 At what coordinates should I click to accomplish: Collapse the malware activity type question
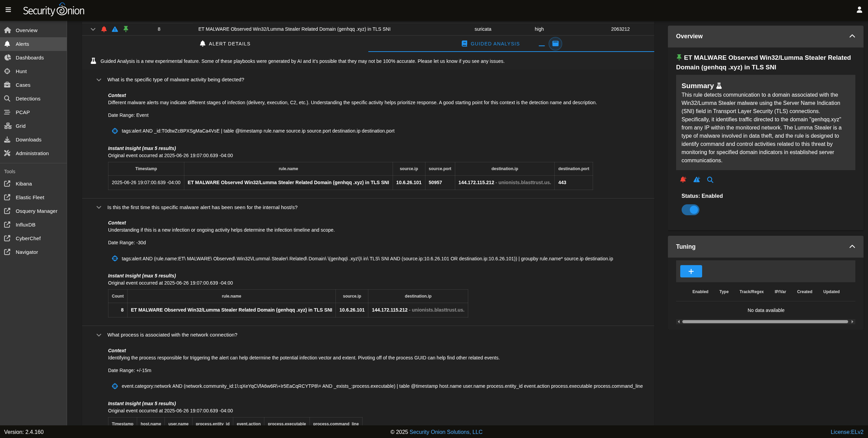pos(99,80)
